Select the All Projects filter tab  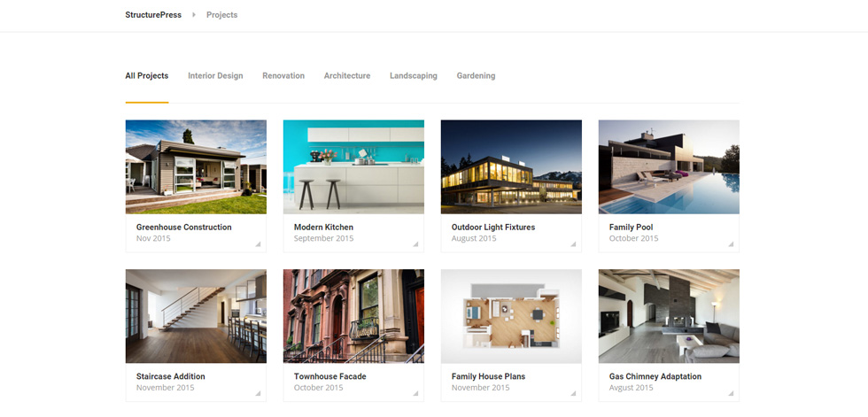click(147, 76)
